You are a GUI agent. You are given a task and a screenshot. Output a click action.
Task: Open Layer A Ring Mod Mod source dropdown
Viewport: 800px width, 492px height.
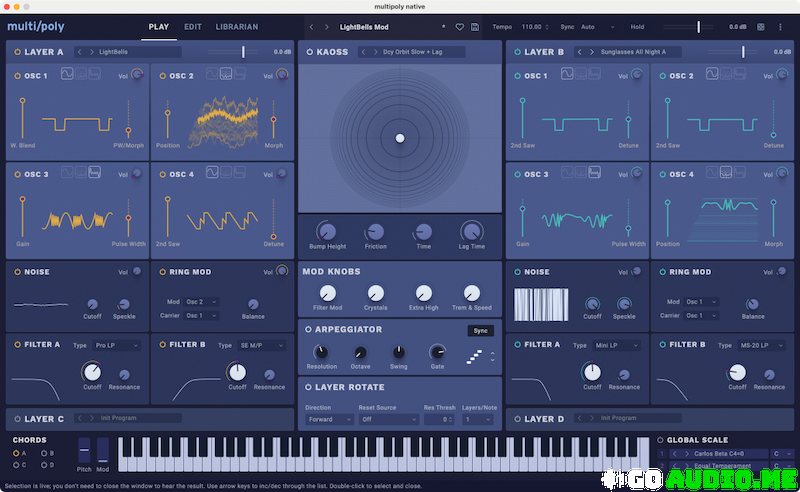point(201,302)
